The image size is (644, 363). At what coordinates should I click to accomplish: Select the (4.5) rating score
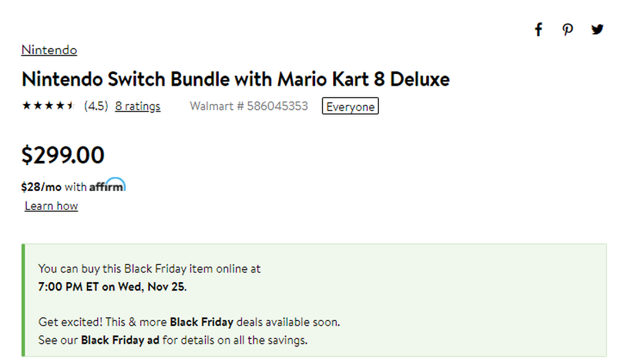pos(96,106)
